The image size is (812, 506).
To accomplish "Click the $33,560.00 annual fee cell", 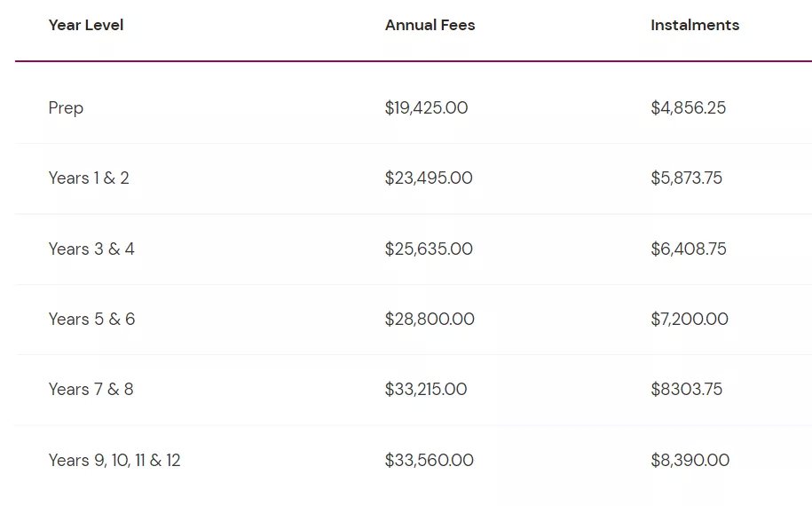I will click(430, 461).
